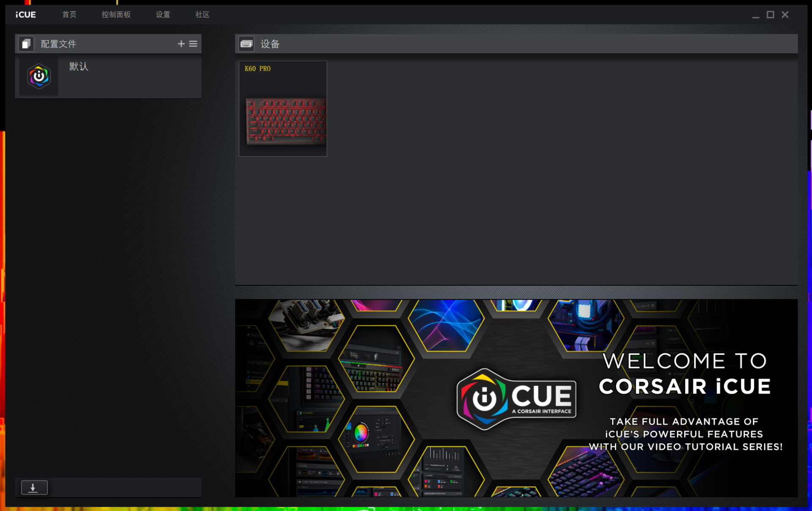Select the 默认 profile name
Image resolution: width=812 pixels, height=511 pixels.
coord(79,66)
